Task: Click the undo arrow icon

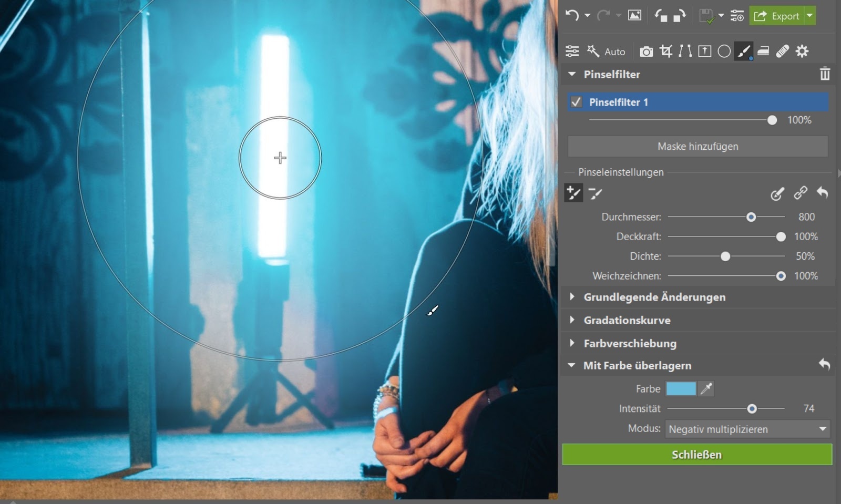Action: 572,16
